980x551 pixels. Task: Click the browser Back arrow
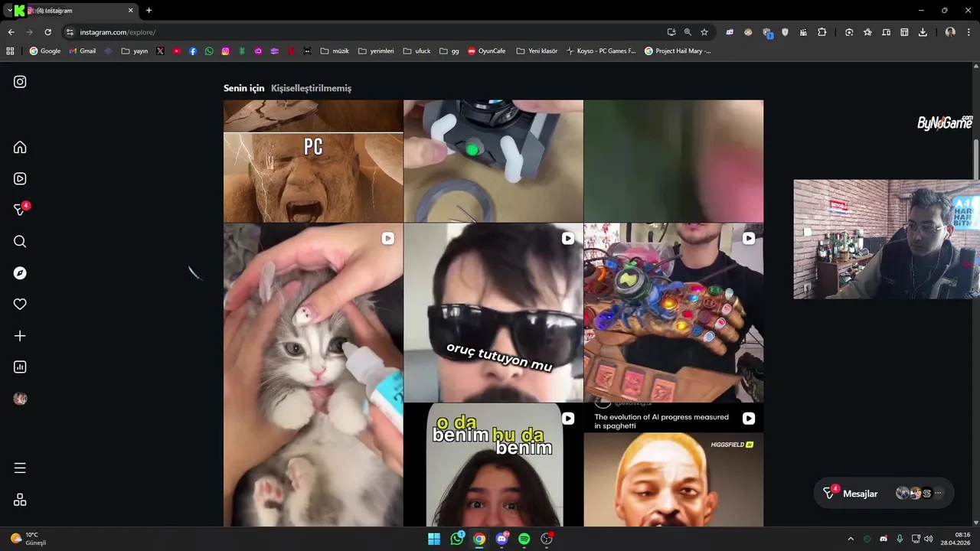coord(11,32)
